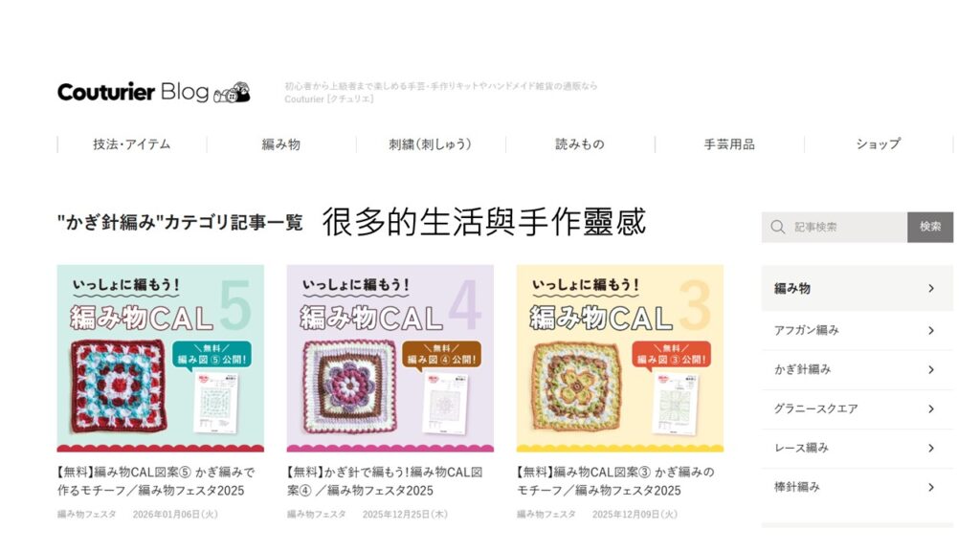Click the グラニースクエア chevron arrow
The height and width of the screenshot is (551, 980).
[x=931, y=409]
